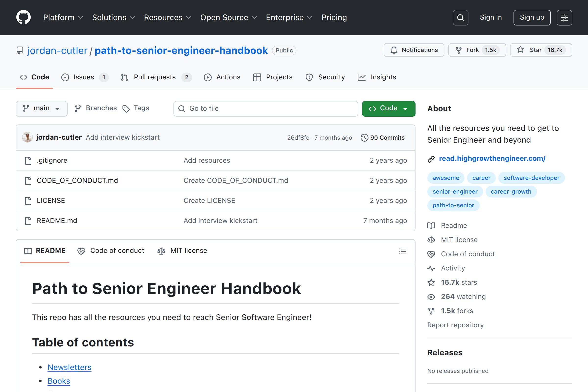588x392 pixels.
Task: Open jordan-cutler owner profile link
Action: pos(57,50)
